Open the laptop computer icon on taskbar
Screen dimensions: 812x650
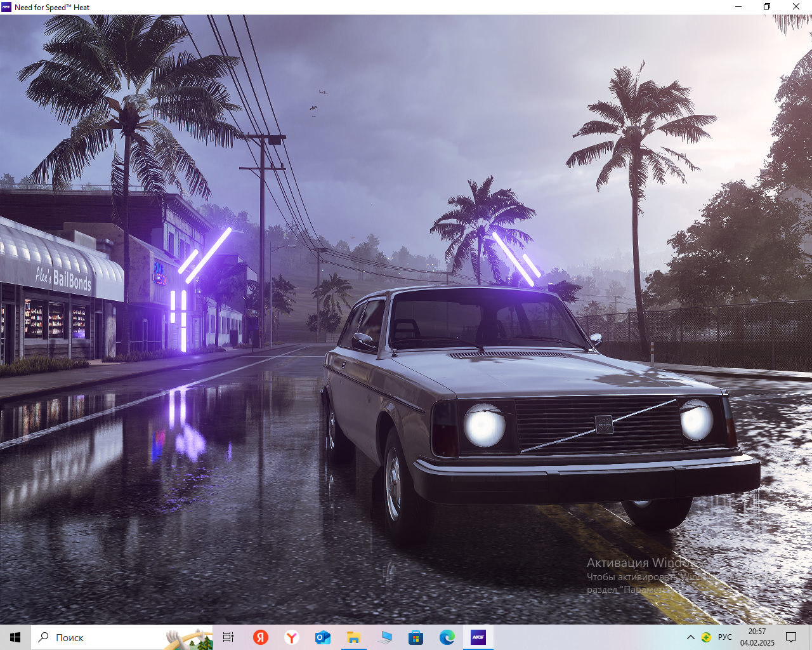(x=385, y=637)
